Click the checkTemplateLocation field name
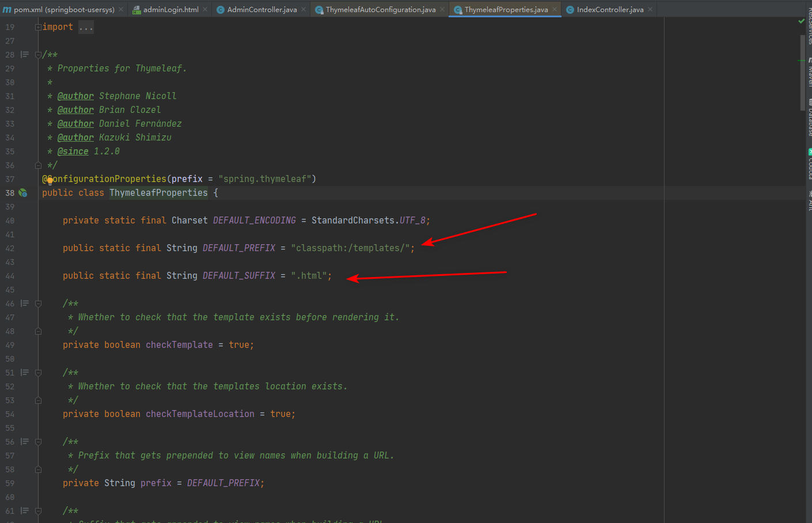 coord(200,414)
